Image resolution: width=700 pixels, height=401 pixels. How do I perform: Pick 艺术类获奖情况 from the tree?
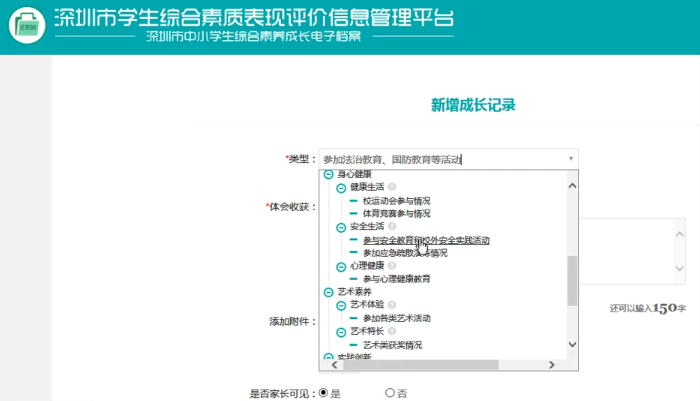coord(392,344)
